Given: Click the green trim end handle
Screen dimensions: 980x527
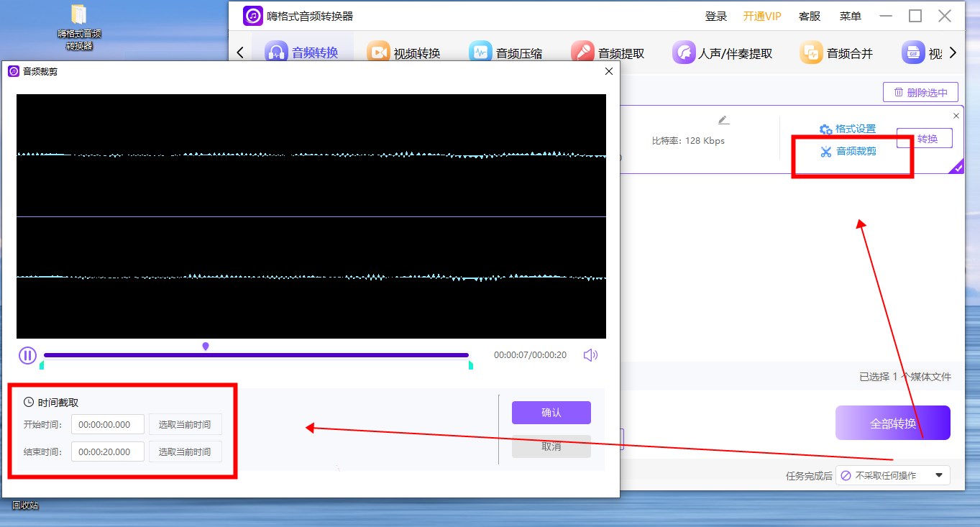Looking at the screenshot, I should pyautogui.click(x=470, y=365).
